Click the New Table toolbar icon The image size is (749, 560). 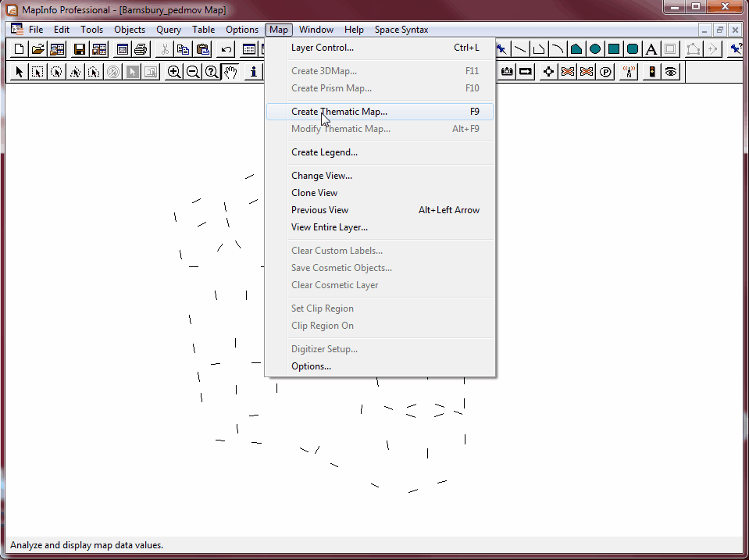coord(19,48)
